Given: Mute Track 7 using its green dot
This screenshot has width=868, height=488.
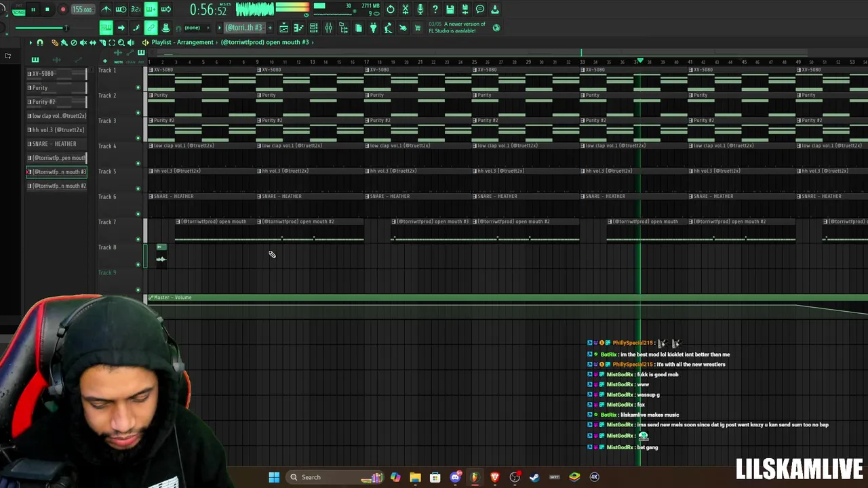Looking at the screenshot, I should (x=138, y=239).
